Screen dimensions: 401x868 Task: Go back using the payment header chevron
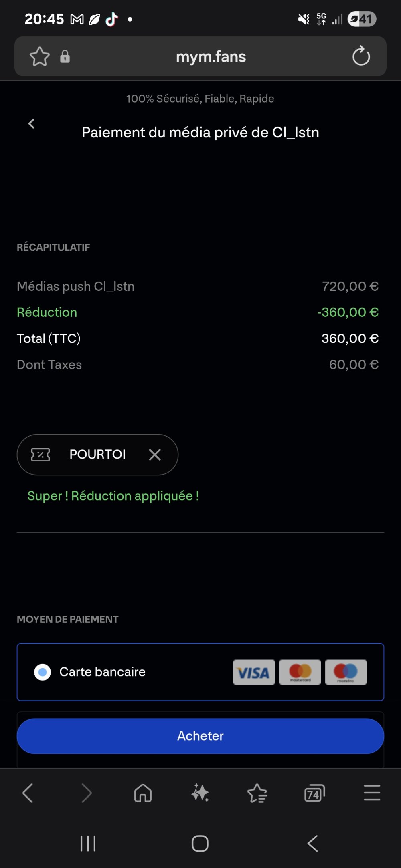point(31,123)
